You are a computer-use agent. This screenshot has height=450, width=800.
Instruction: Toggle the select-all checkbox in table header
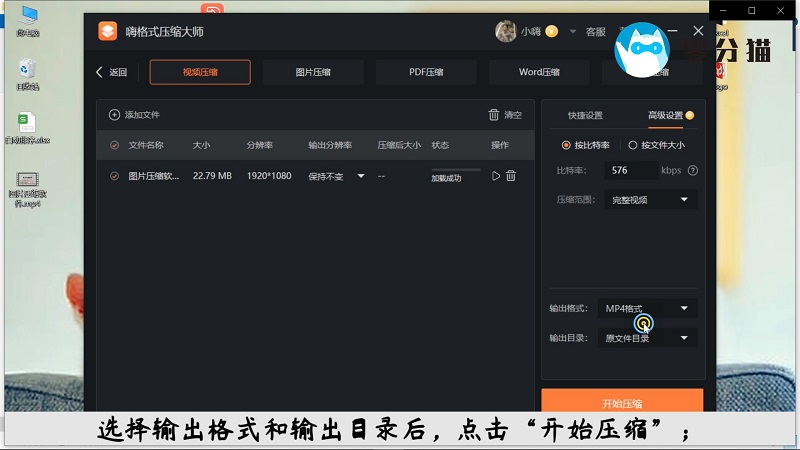pyautogui.click(x=114, y=145)
